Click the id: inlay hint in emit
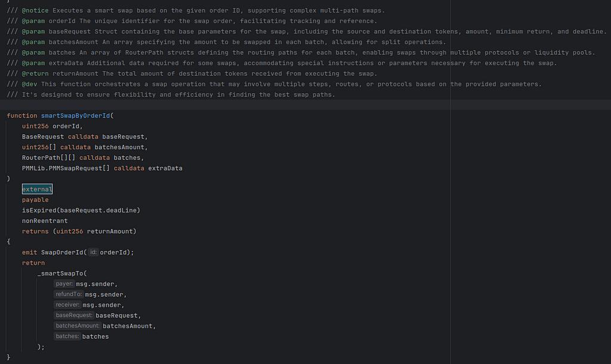 [x=93, y=252]
